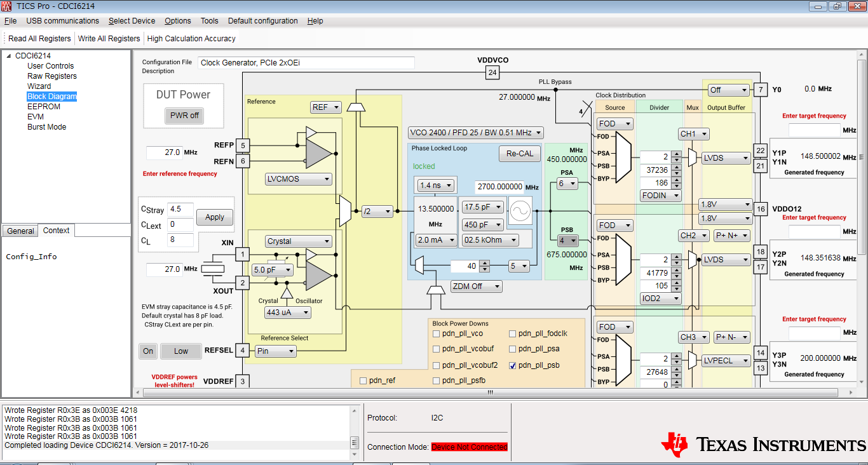Click the pin 7 box next to Y0
868x465 pixels.
[761, 90]
